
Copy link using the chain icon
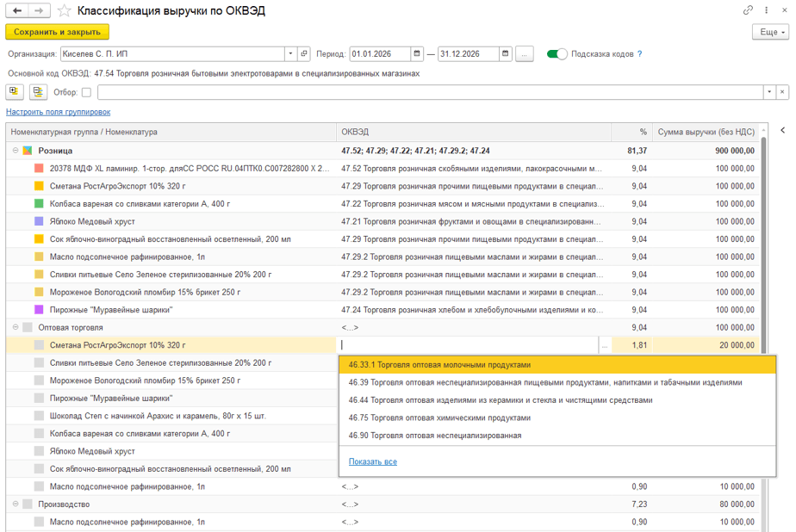[748, 10]
